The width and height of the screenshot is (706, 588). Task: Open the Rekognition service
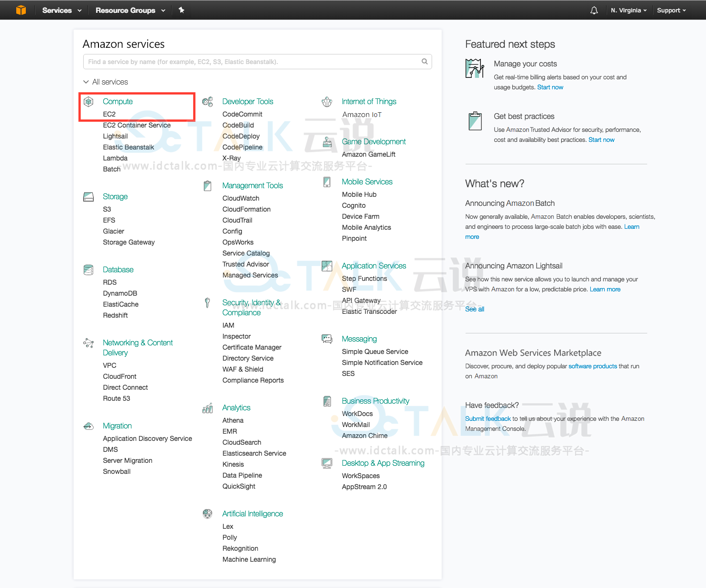pyautogui.click(x=240, y=548)
